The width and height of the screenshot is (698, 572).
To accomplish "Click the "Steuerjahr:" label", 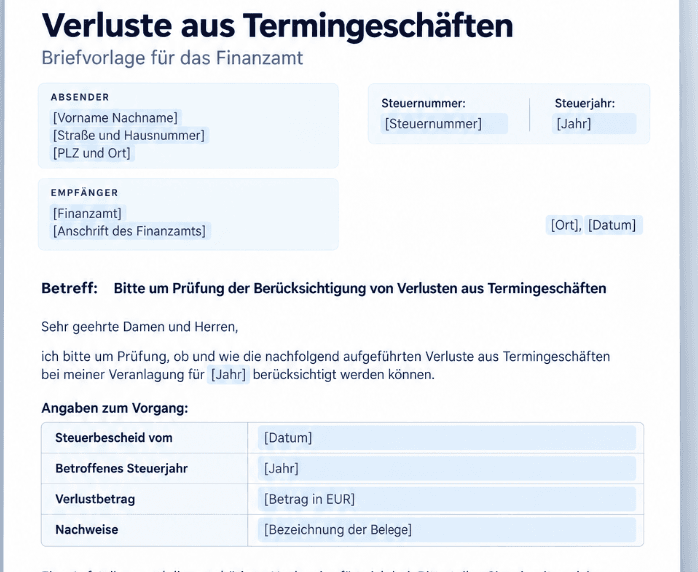I will 585,103.
